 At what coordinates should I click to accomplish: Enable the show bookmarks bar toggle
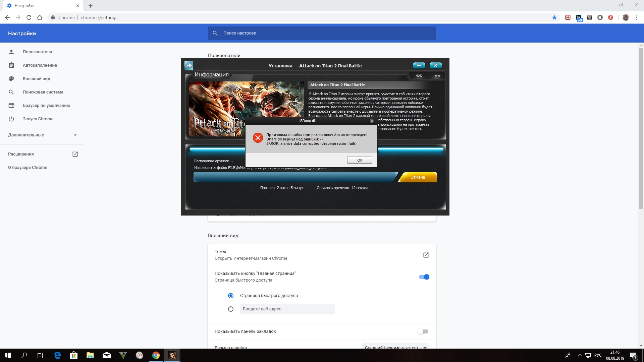tap(423, 331)
